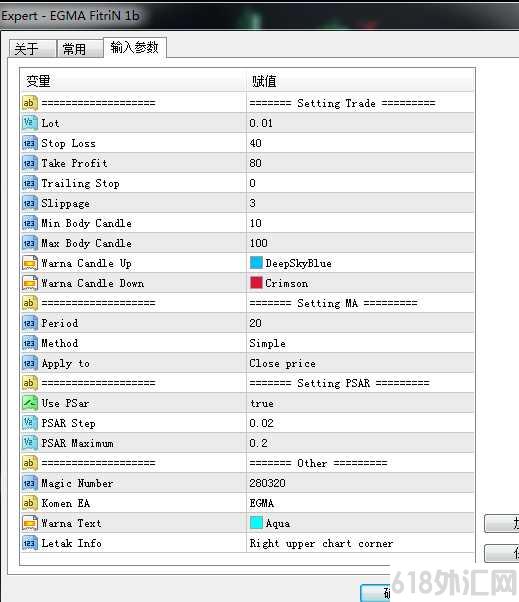Click the double-type icon beside Lot
Image resolution: width=519 pixels, height=602 pixels.
pos(30,123)
